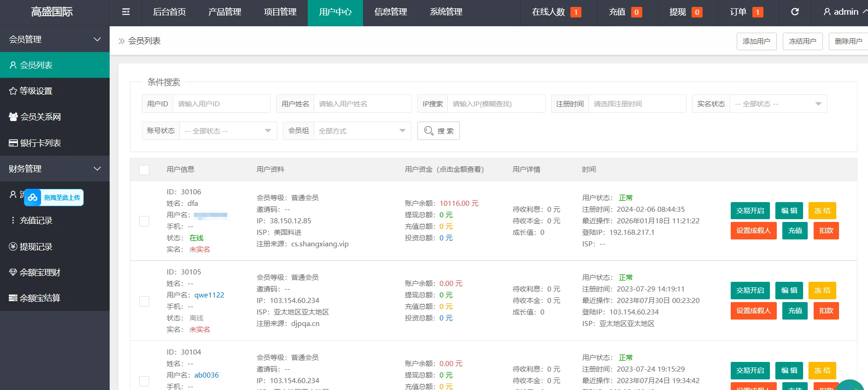Open the 产品管理 top menu
868x390 pixels.
[224, 12]
